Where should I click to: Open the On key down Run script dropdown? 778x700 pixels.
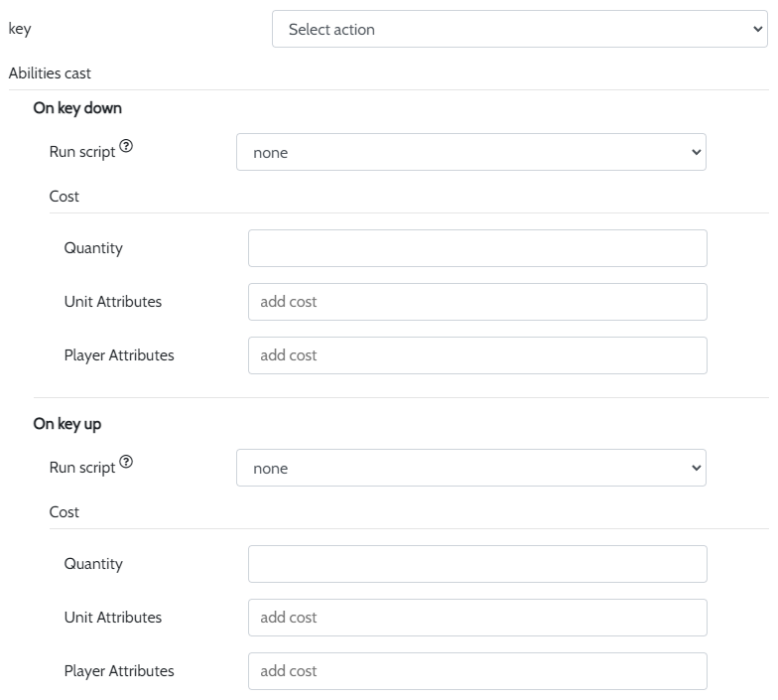(x=470, y=153)
